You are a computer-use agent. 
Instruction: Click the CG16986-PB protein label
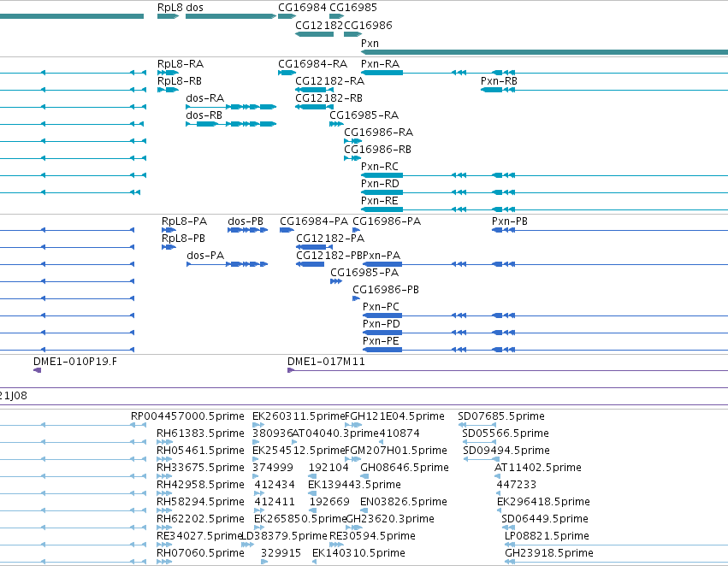click(386, 290)
